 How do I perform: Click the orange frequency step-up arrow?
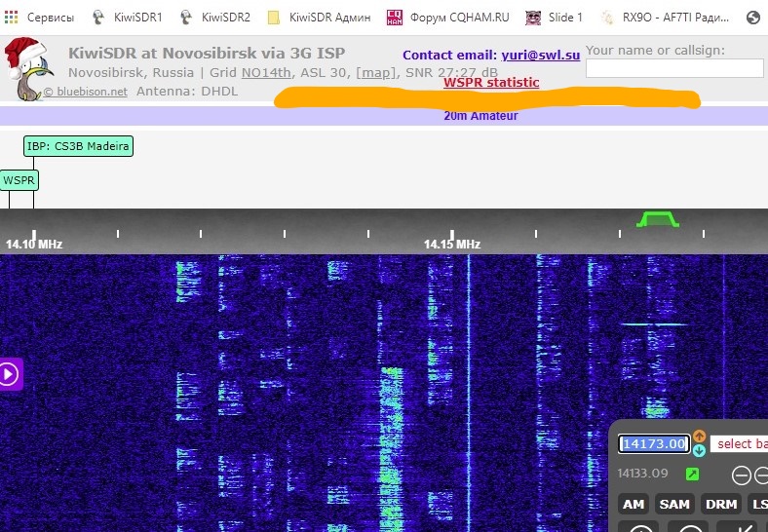coord(699,436)
